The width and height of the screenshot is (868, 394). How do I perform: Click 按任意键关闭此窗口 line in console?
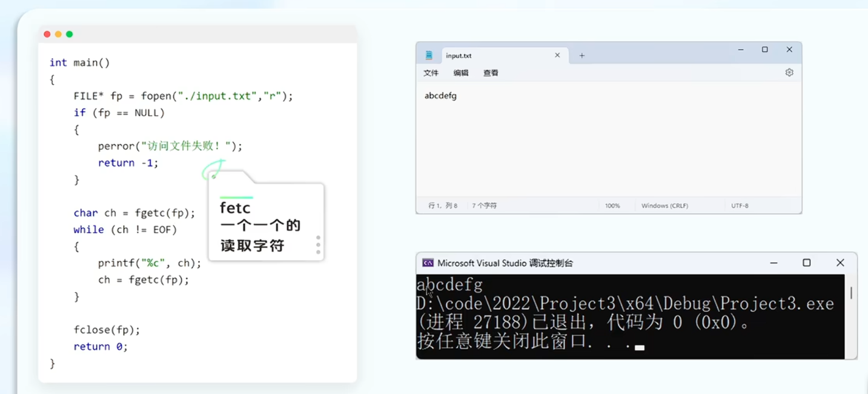click(531, 342)
